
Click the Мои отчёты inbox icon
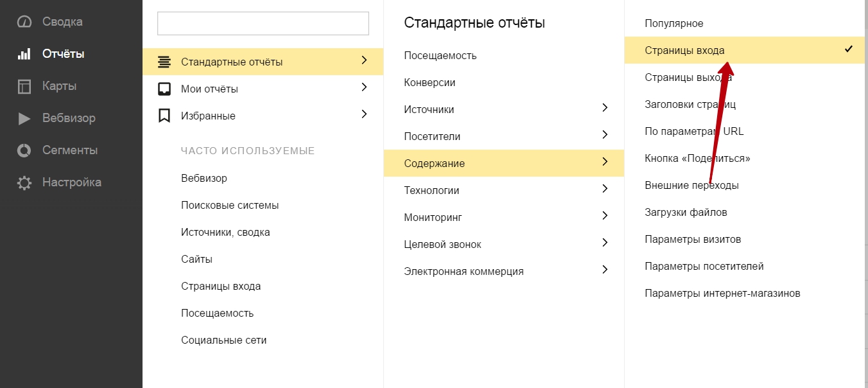(164, 89)
